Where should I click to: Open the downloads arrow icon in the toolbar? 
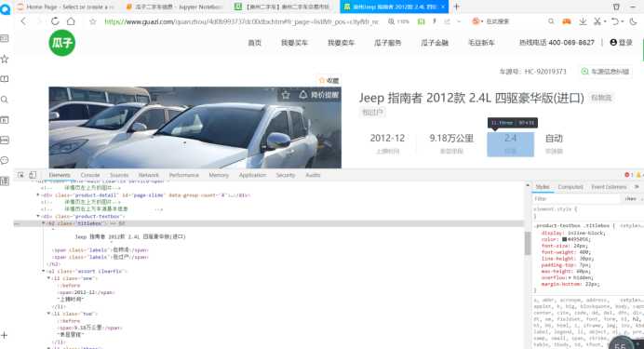click(x=583, y=21)
